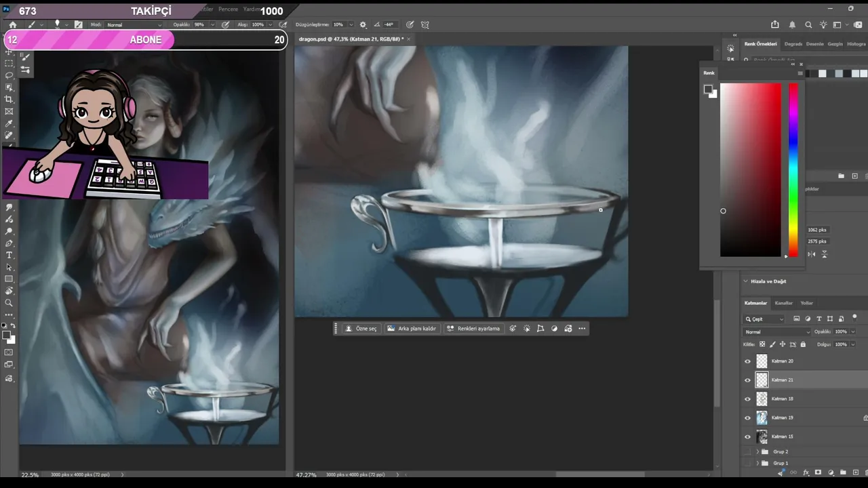868x488 pixels.
Task: Select the dragon.psd document tab
Action: click(351, 39)
